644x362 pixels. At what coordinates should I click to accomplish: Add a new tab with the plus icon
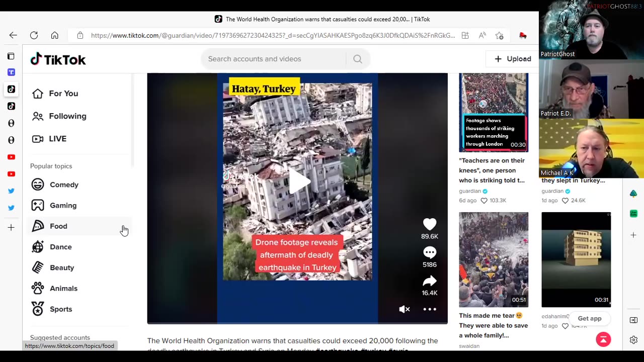[x=11, y=228]
